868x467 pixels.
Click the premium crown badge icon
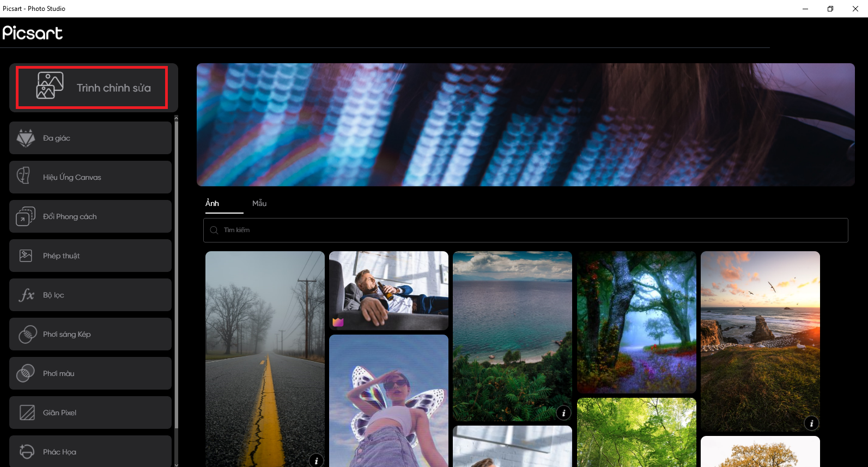click(x=338, y=322)
